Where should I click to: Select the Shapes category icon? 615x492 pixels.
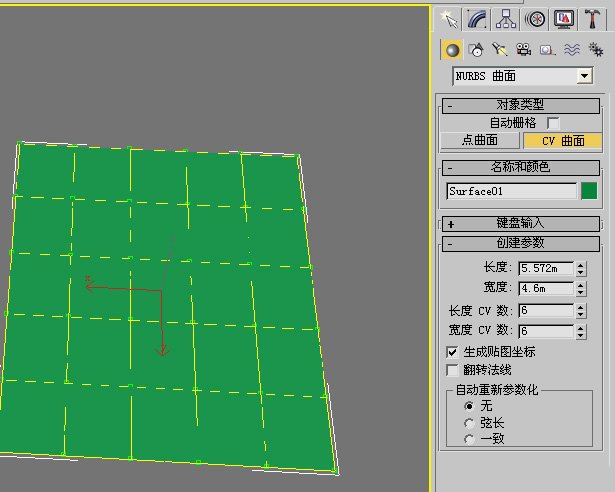point(476,50)
